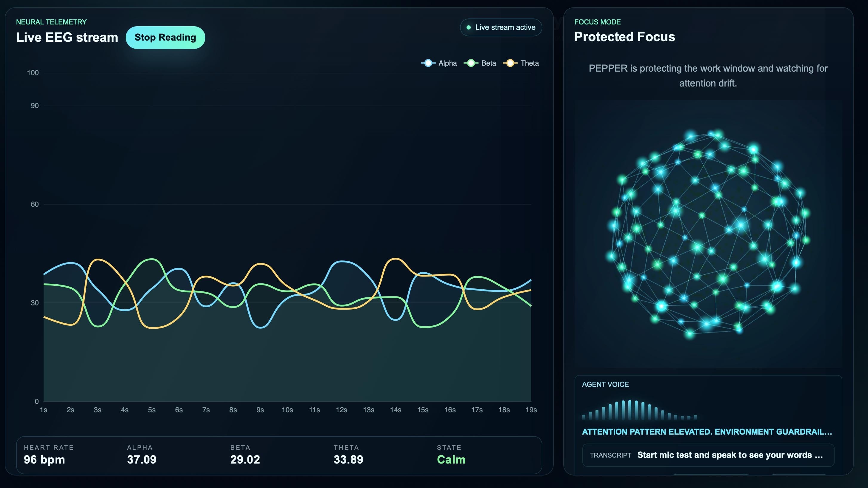Click the 100 label on Y axis

[33, 73]
